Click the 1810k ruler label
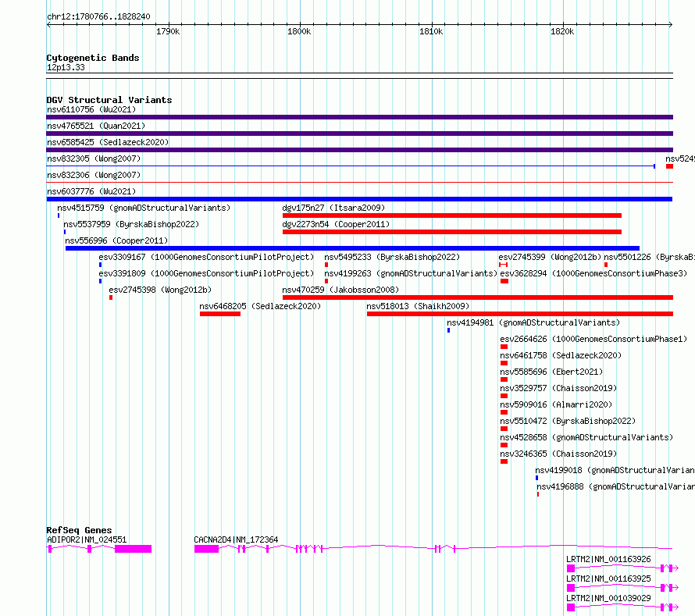The width and height of the screenshot is (695, 616). point(431,31)
